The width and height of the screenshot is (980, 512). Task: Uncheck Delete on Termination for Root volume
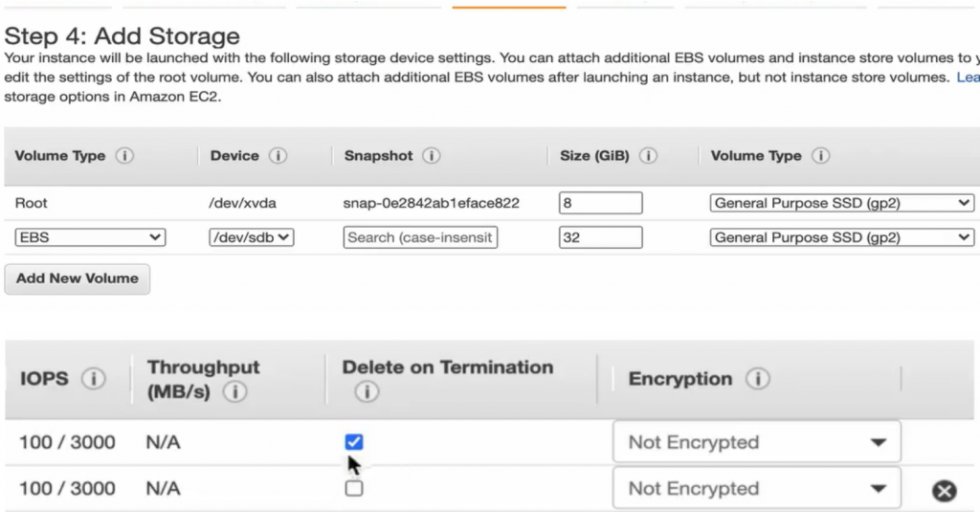(354, 442)
